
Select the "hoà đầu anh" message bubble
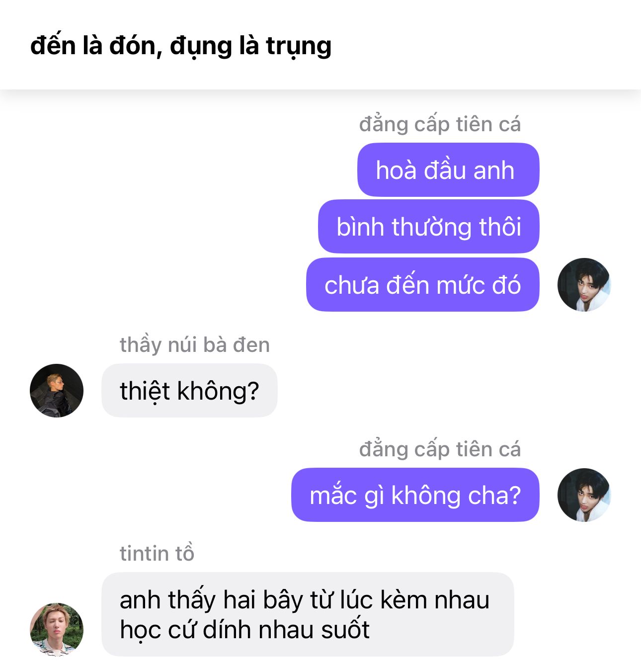(448, 170)
